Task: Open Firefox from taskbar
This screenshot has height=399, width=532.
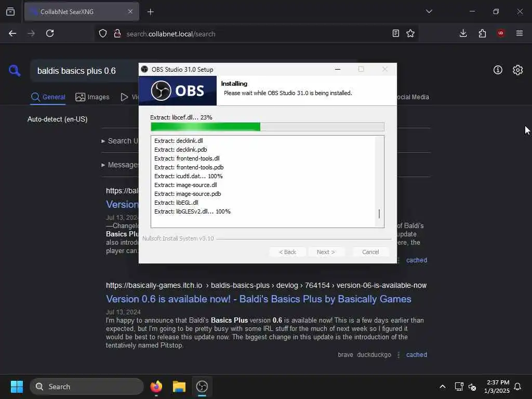Action: click(x=156, y=387)
